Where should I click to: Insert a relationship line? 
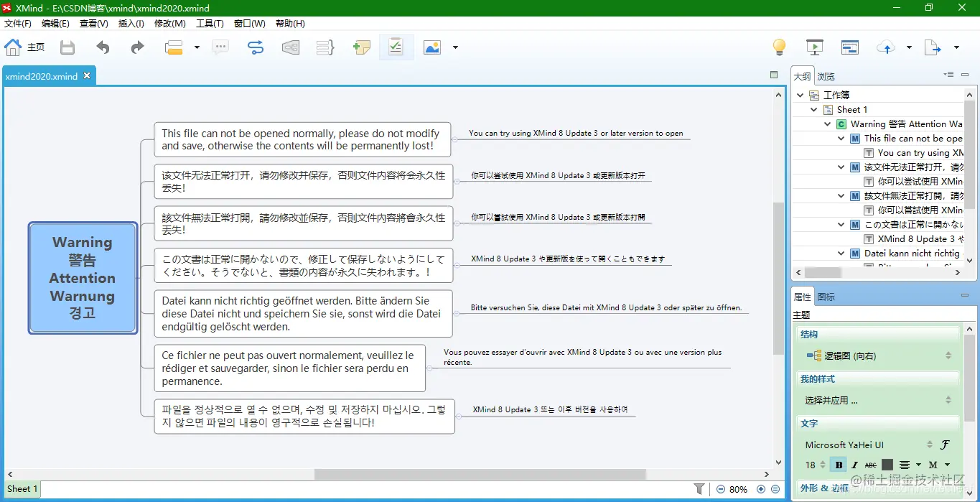(x=255, y=47)
